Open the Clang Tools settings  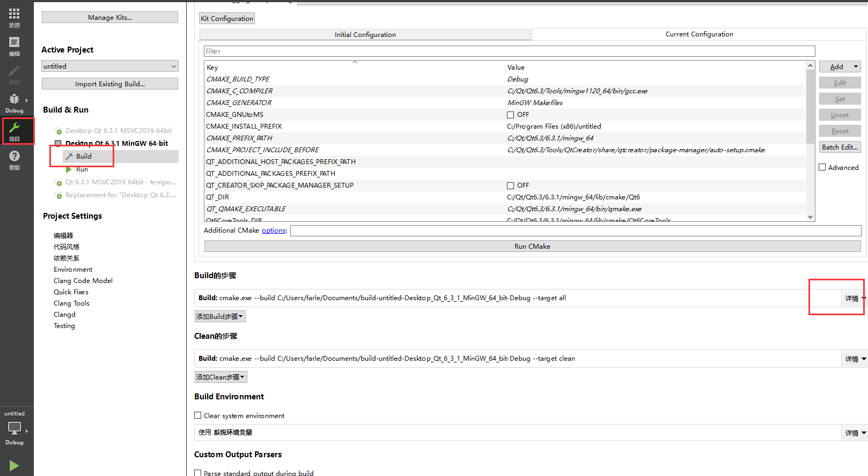(71, 303)
